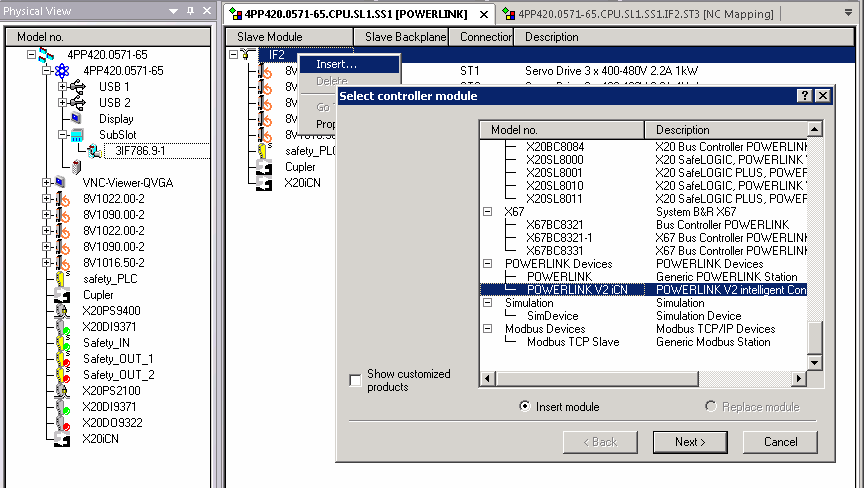Select the SimDevice row

pos(643,316)
